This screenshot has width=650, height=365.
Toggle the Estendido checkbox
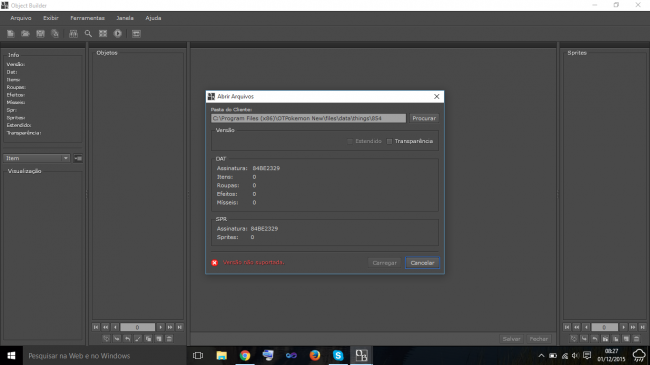[350, 141]
